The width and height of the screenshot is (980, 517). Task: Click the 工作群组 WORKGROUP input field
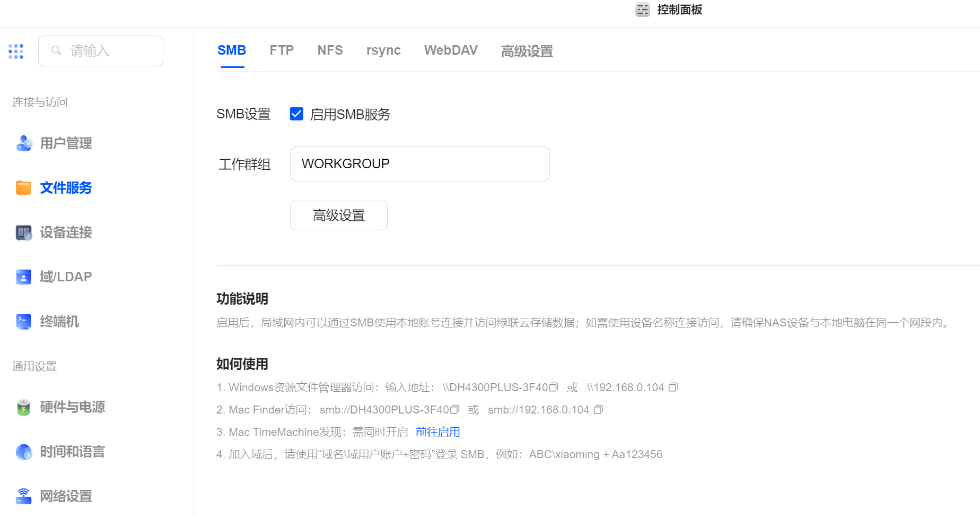[x=419, y=164]
